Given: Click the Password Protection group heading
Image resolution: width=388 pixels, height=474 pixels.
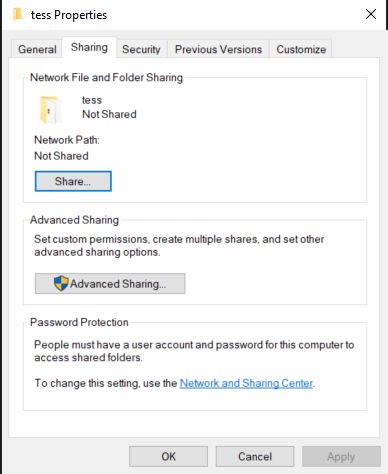Looking at the screenshot, I should pos(79,322).
